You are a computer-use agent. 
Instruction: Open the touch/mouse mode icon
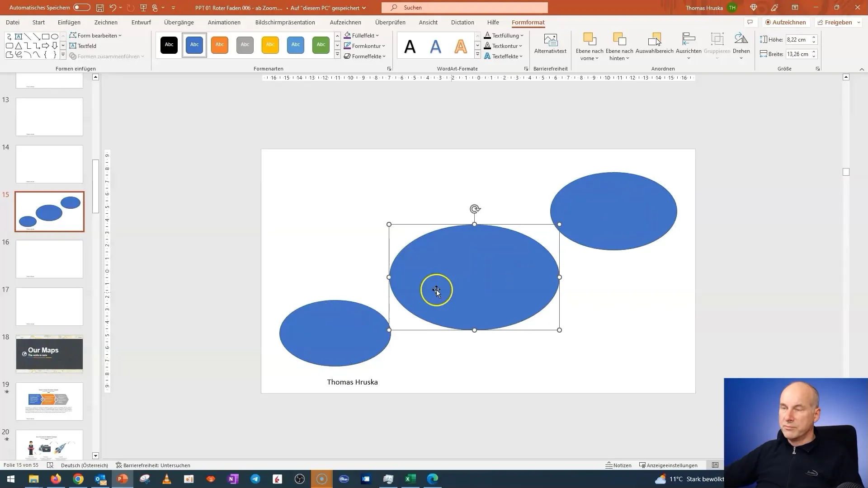point(155,8)
